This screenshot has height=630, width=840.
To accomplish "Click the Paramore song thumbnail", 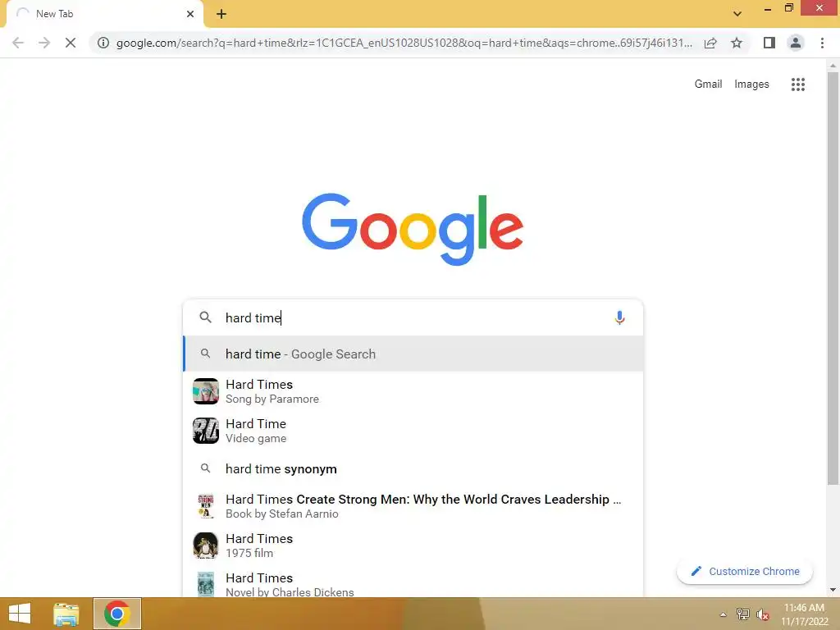I will pos(206,391).
